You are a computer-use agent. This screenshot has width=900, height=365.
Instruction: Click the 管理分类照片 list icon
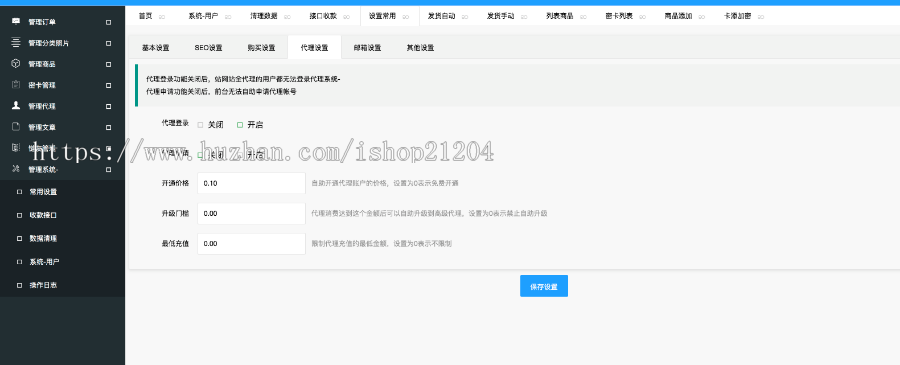tap(16, 42)
